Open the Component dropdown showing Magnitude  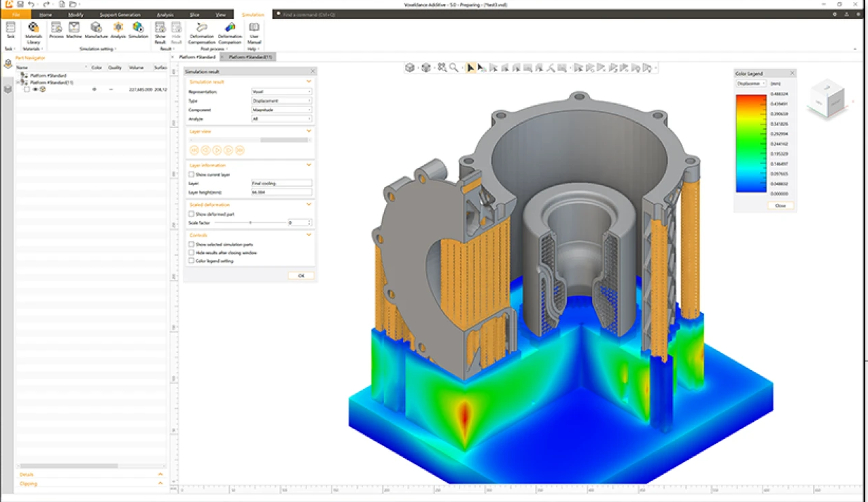tap(281, 110)
